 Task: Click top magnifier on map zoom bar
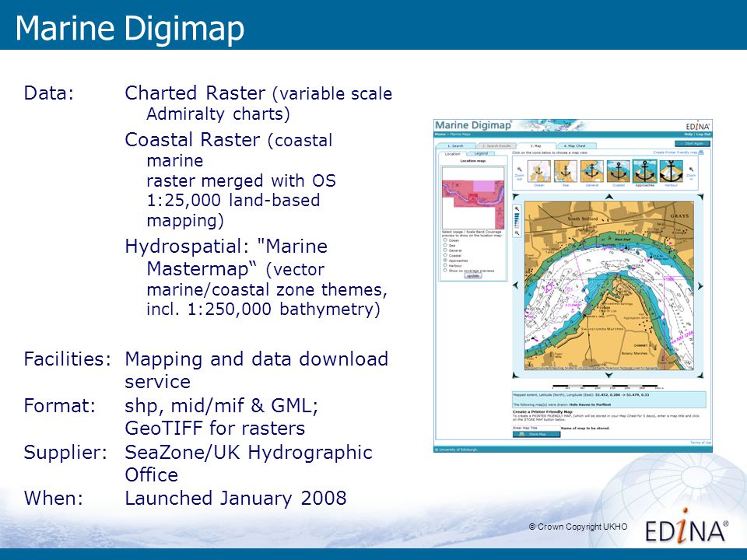[x=517, y=208]
